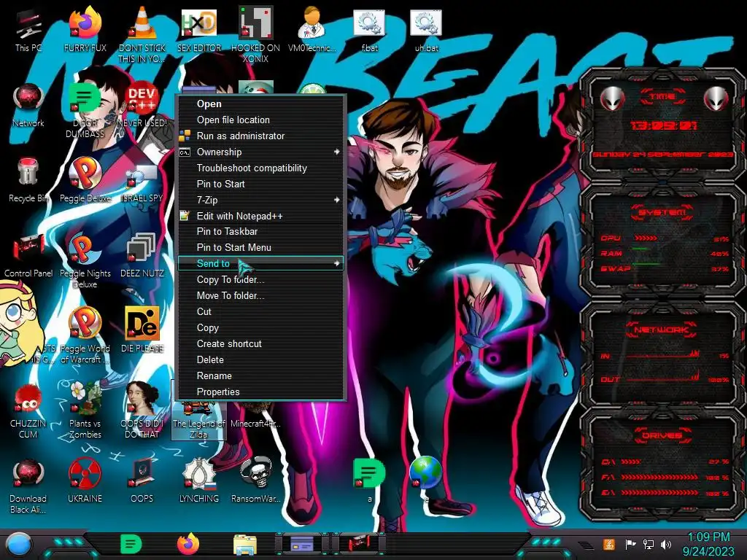Select the UKRAINE radiation icon
This screenshot has height=560, width=747.
[85, 480]
